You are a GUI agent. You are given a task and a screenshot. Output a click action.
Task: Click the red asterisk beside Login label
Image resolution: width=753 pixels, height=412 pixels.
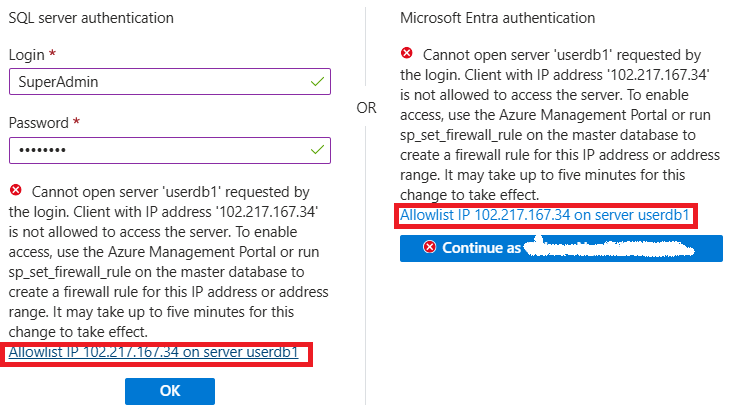[x=52, y=53]
